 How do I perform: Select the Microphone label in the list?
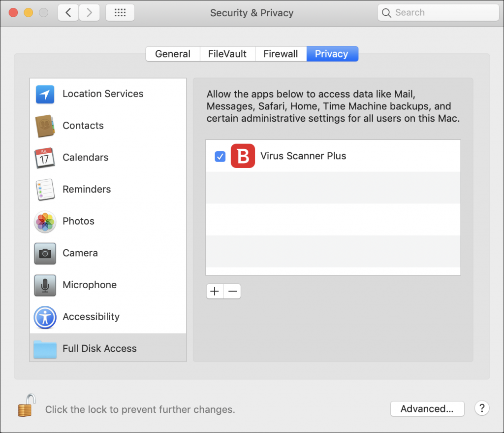coord(90,285)
